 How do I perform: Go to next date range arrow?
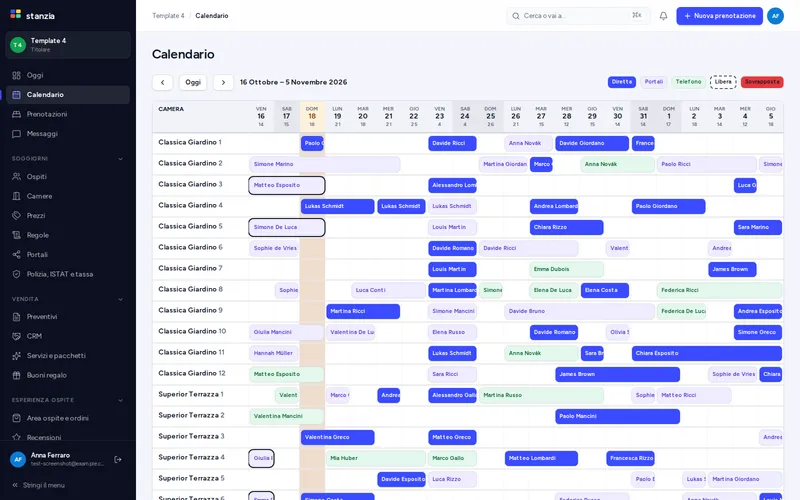tap(223, 82)
